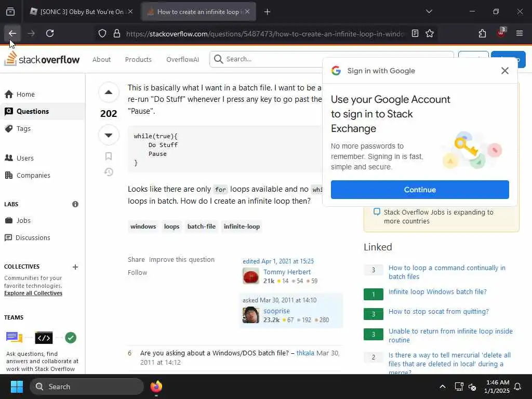Image resolution: width=532 pixels, height=399 pixels.
Task: Toggle reader view icon in address bar
Action: [415, 33]
